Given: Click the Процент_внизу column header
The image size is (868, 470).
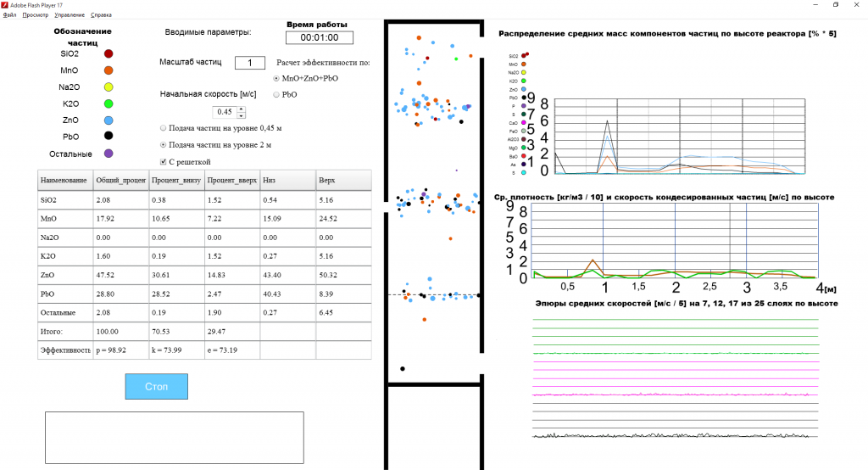Looking at the screenshot, I should [x=177, y=181].
